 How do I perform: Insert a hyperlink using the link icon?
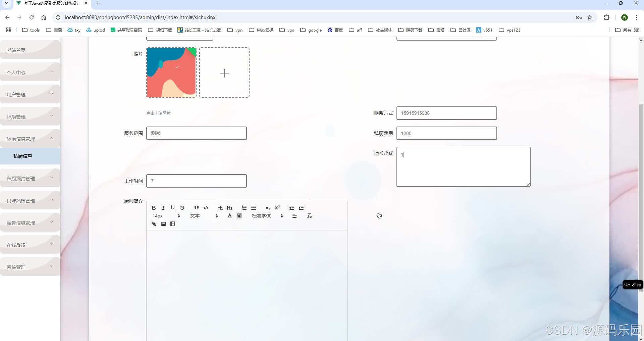(154, 224)
